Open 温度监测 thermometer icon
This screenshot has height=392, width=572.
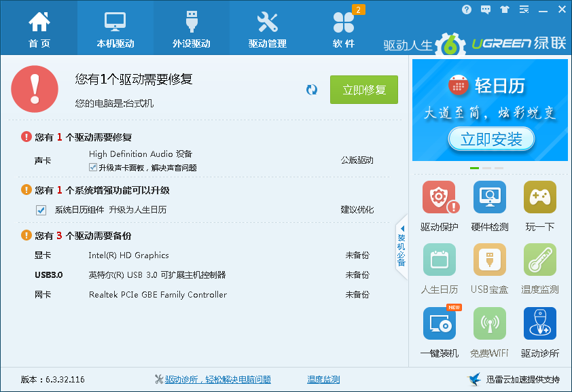point(539,260)
